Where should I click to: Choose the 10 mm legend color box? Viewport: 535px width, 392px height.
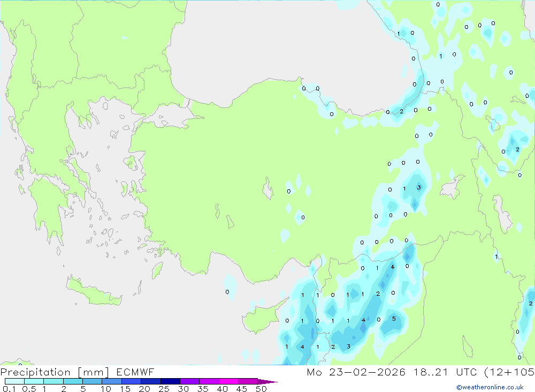click(x=112, y=381)
